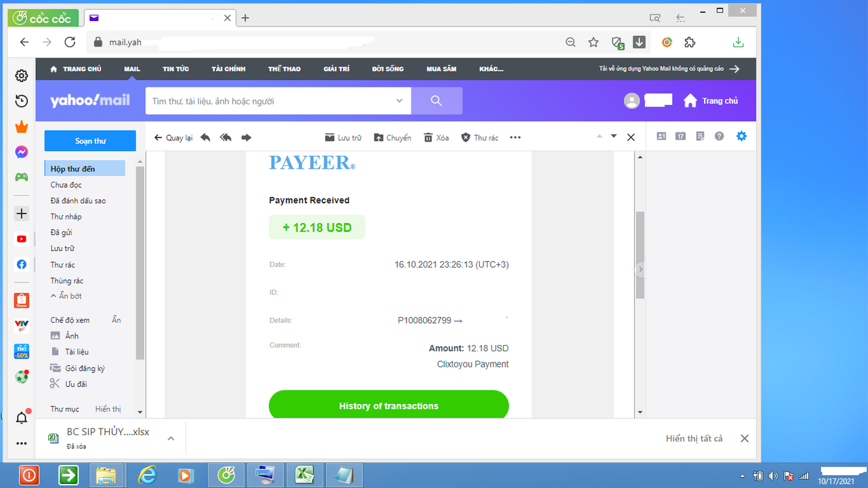This screenshot has height=488, width=868.
Task: Open Chưa đọc unread folder
Action: pos(66,185)
